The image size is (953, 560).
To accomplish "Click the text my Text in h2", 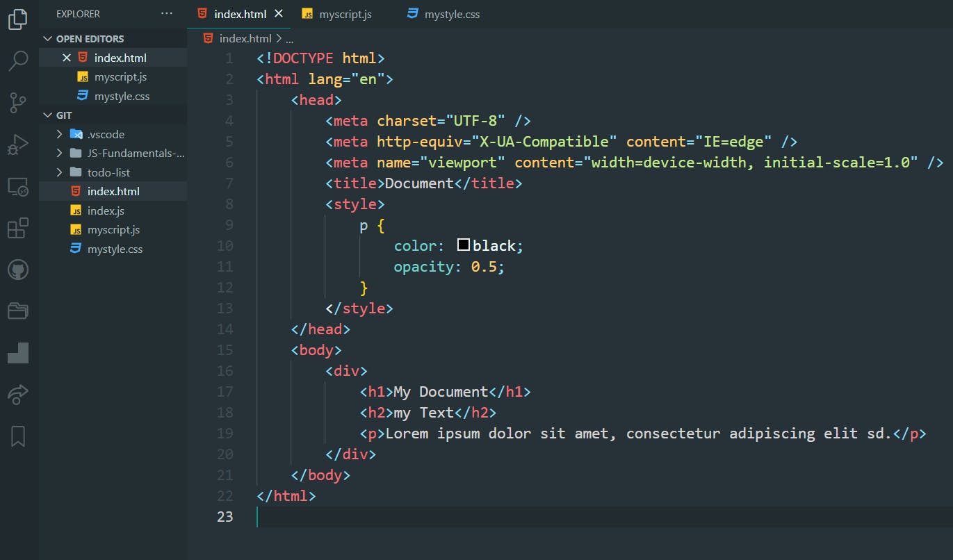I will (x=424, y=412).
